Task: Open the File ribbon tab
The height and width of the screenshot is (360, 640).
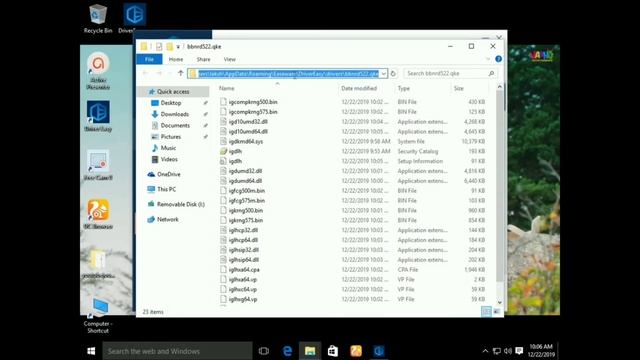Action: (149, 59)
